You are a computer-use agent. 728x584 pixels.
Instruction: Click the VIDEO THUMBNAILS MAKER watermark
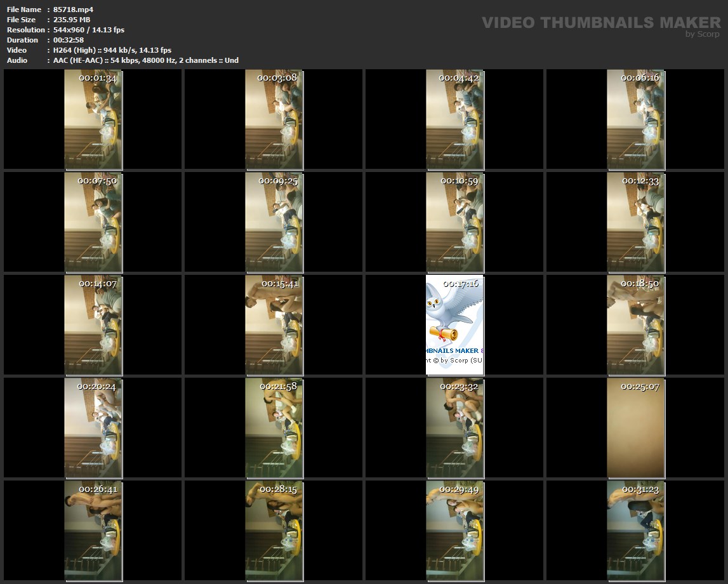pyautogui.click(x=600, y=23)
